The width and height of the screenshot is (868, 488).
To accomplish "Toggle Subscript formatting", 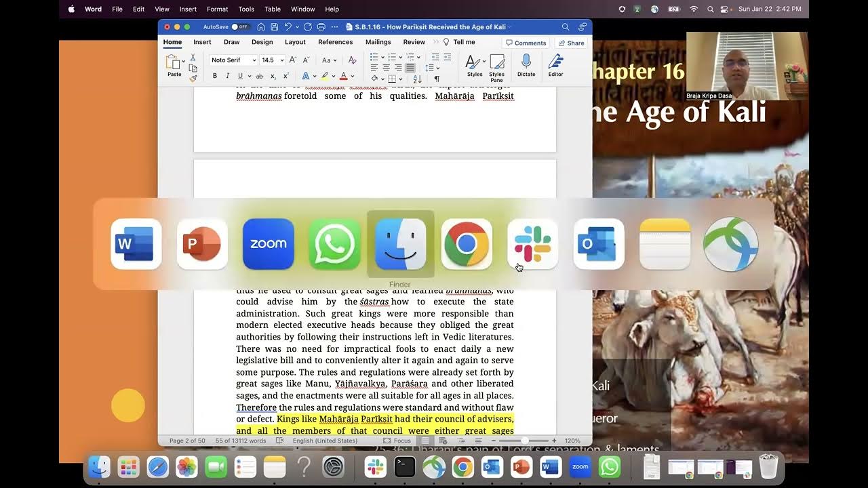I will pos(273,76).
